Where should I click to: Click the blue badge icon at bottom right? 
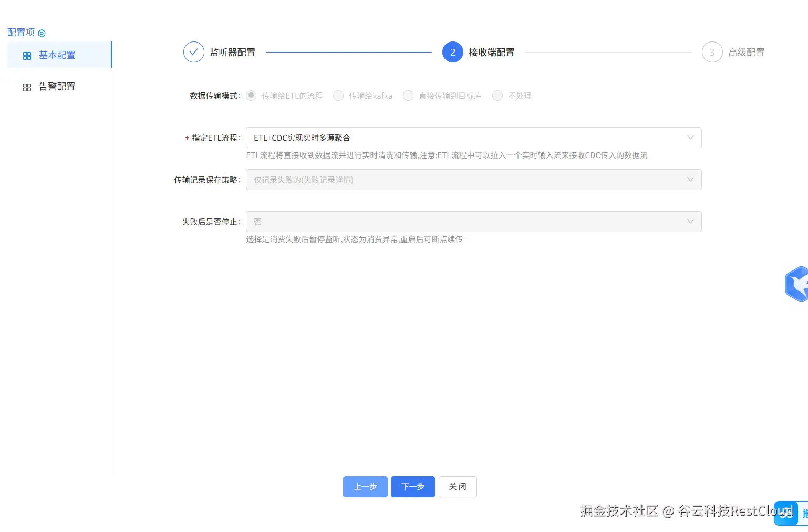coord(785,513)
